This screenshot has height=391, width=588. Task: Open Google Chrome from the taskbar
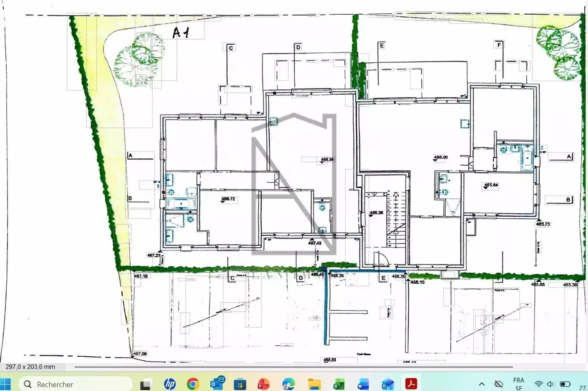coord(193,384)
